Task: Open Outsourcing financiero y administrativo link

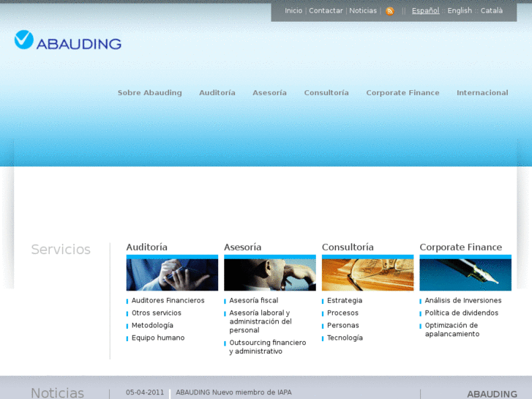Action: click(268, 347)
